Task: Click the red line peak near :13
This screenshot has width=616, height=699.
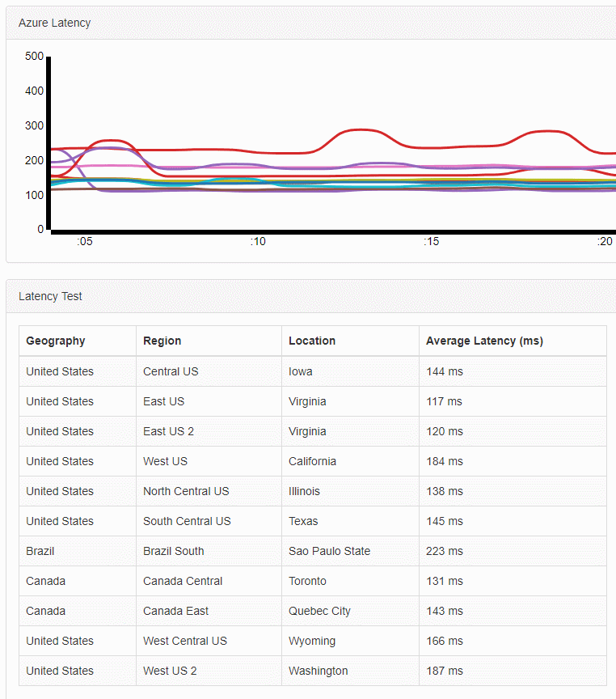Action: coord(361,129)
